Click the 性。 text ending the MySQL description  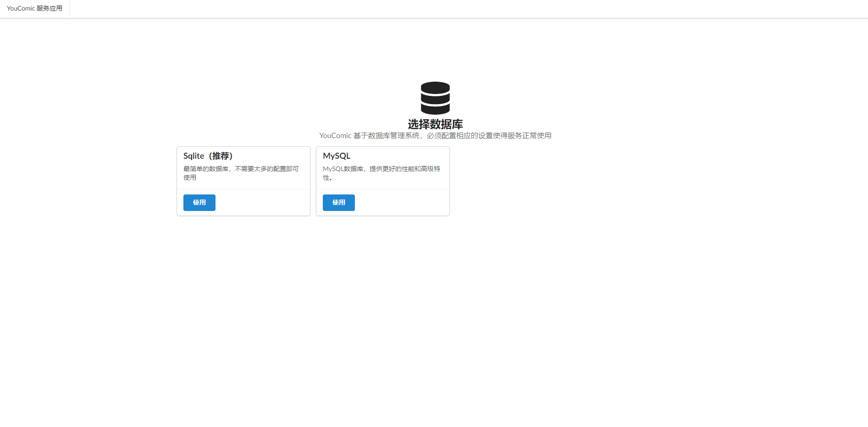[x=327, y=177]
